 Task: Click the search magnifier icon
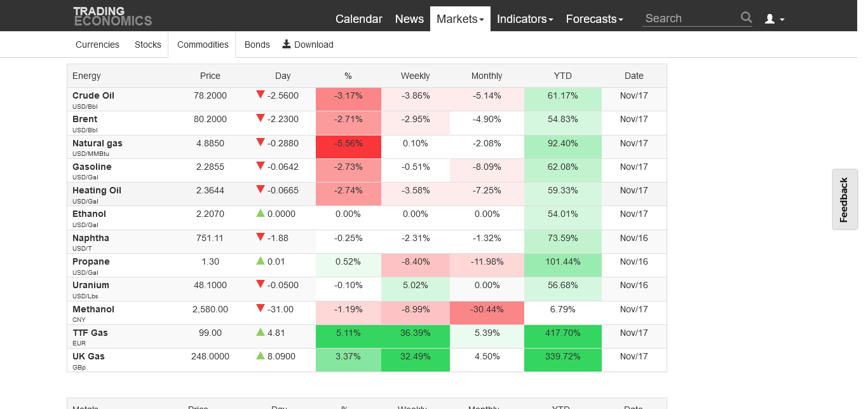click(746, 18)
